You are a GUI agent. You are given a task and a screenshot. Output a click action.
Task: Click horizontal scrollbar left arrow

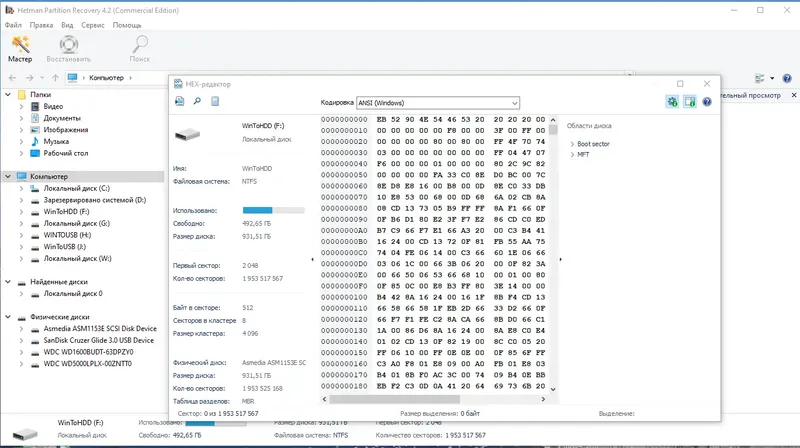coord(324,399)
